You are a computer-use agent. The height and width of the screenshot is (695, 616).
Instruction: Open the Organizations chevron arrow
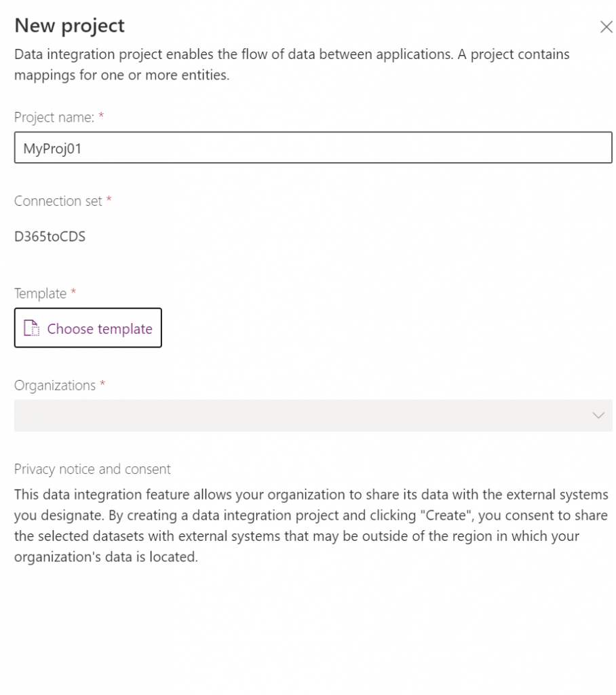pyautogui.click(x=597, y=415)
